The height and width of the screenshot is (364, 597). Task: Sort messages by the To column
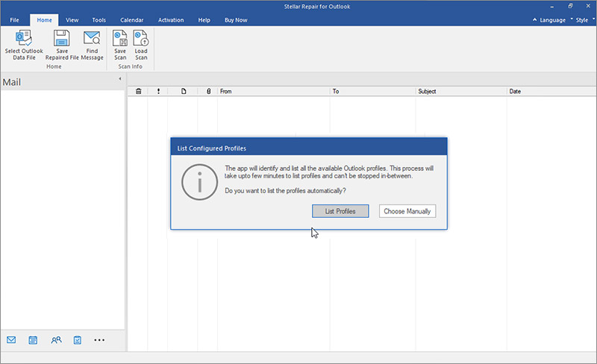372,92
